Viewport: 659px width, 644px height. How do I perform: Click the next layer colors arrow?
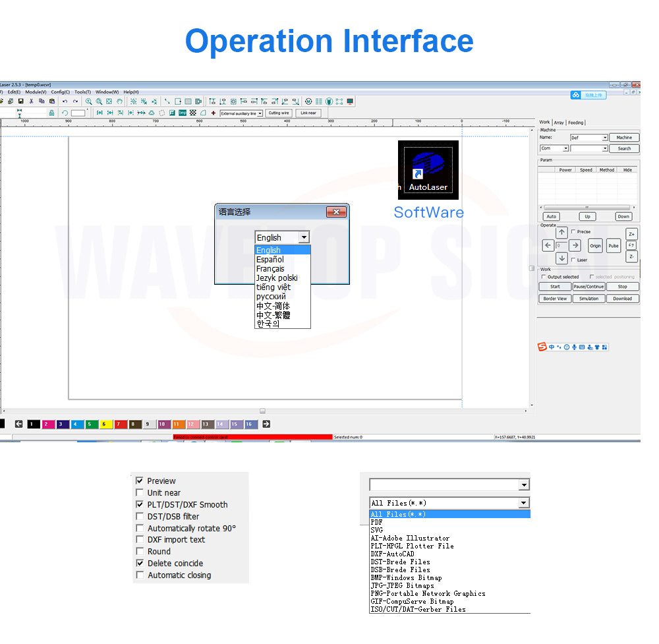click(266, 424)
